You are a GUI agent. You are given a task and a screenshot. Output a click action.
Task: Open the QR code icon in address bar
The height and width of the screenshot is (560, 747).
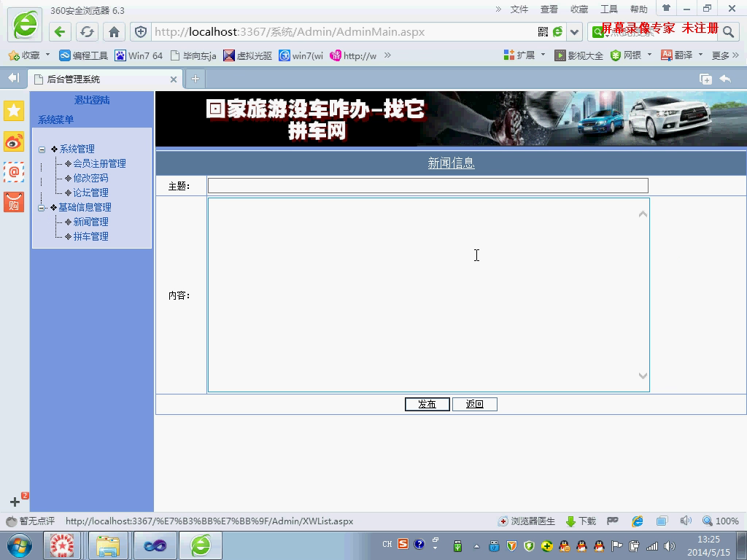tap(543, 32)
